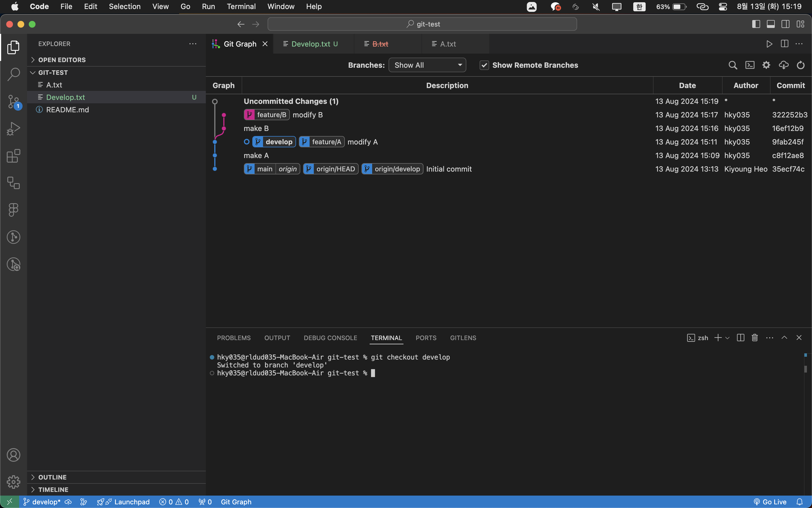Open Git Graph repository settings gear

(766, 65)
